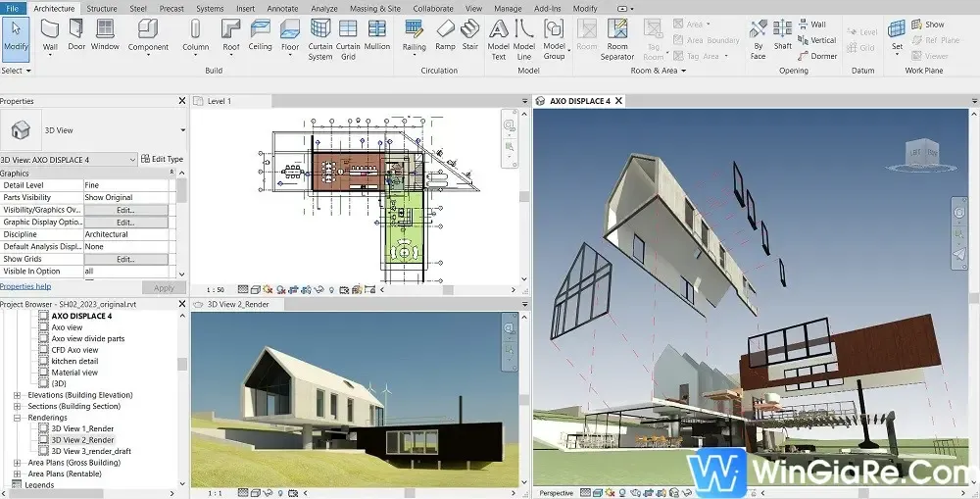Open the Component tool
Screen dimensions: 980x499
[x=148, y=35]
